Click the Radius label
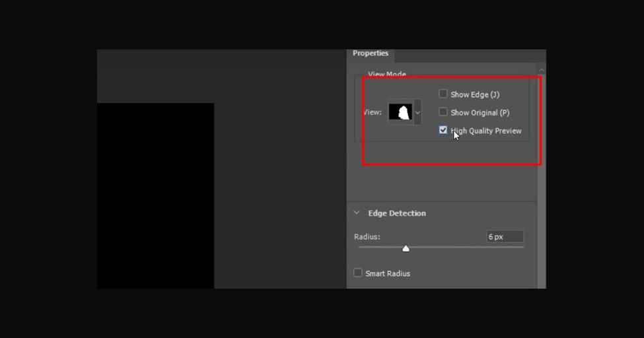This screenshot has width=644, height=338. click(367, 237)
